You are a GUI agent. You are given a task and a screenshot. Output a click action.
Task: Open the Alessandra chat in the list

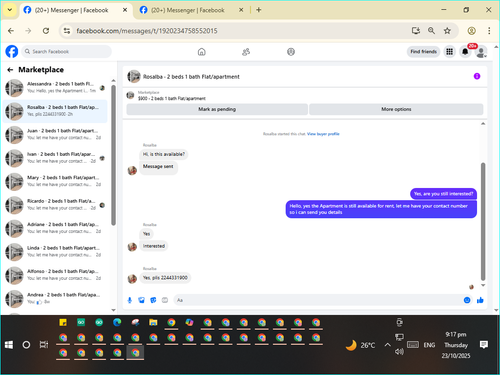click(55, 87)
